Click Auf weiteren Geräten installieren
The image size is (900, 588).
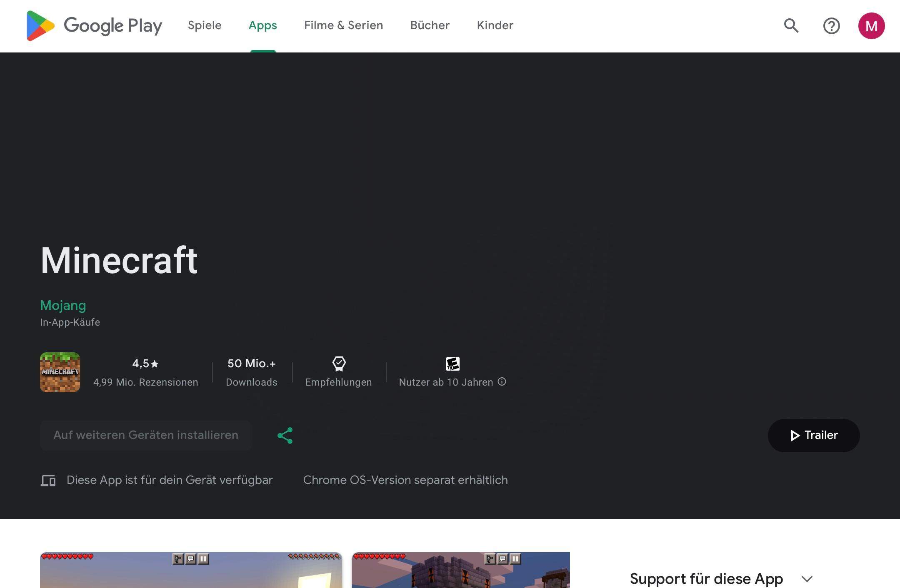145,436
